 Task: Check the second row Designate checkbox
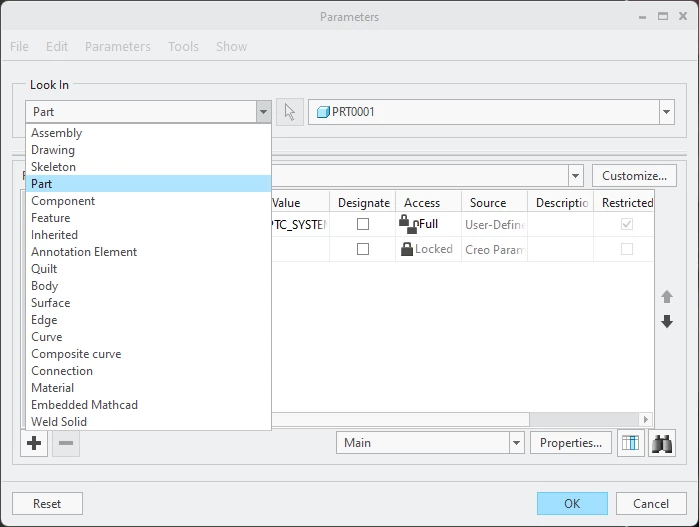(363, 249)
